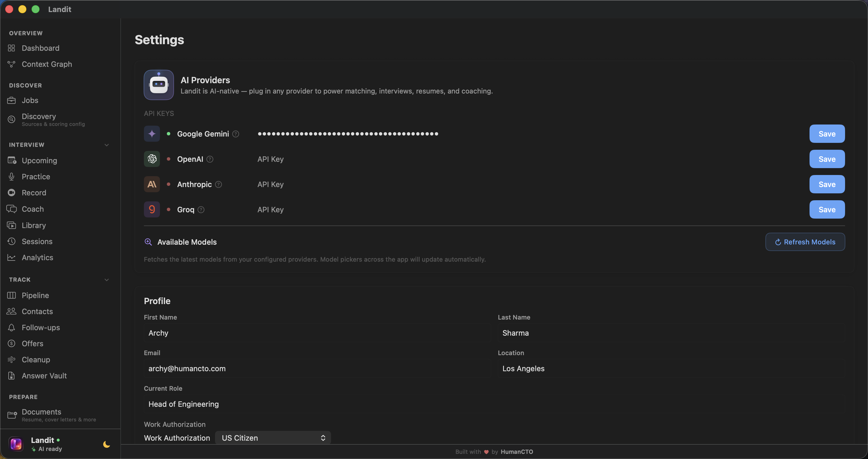Viewport: 868px width, 459px height.
Task: Save the Google Gemini API key
Action: tap(827, 134)
